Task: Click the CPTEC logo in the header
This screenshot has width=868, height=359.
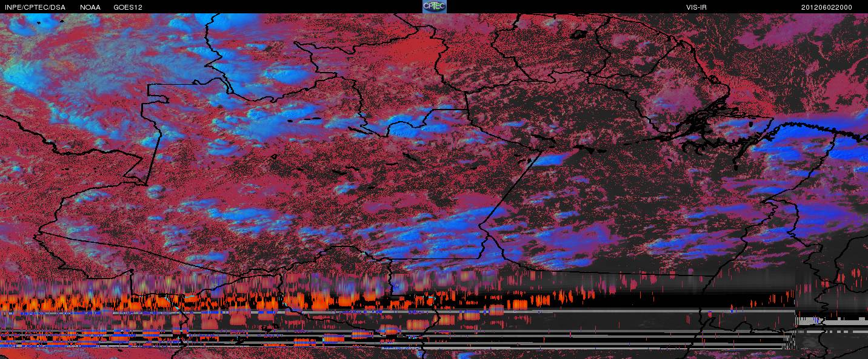Action: (x=434, y=7)
